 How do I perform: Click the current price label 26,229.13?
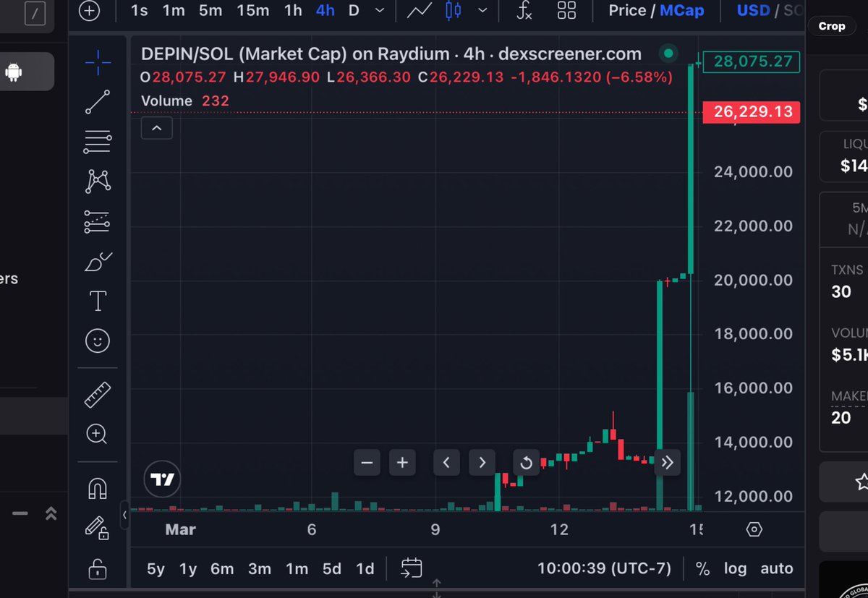[752, 112]
